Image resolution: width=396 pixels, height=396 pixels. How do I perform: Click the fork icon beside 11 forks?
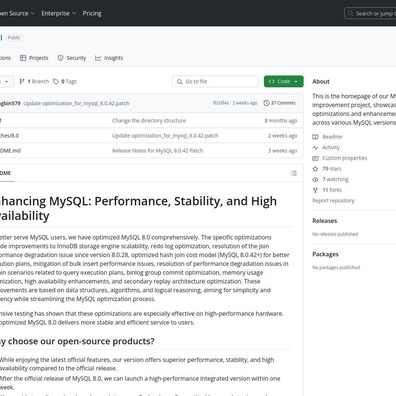(315, 190)
